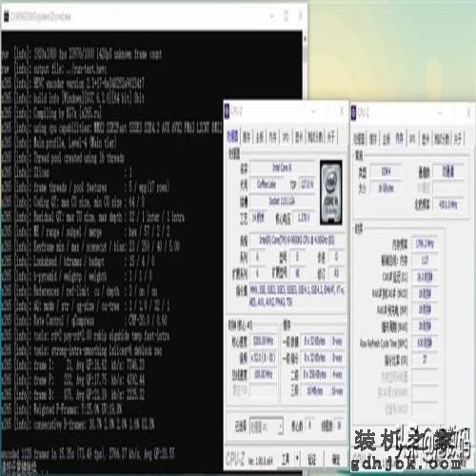Click the instruction set list field

pos(297,295)
